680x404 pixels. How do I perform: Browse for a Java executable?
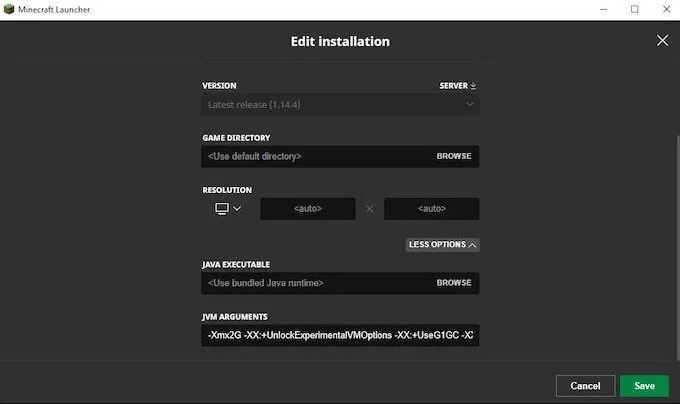click(x=453, y=283)
